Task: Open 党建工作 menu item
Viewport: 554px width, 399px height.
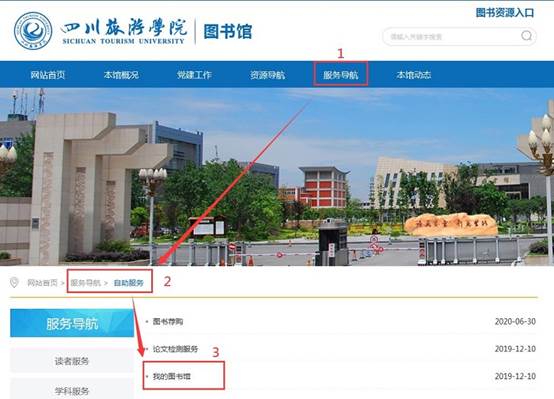Action: pyautogui.click(x=194, y=75)
